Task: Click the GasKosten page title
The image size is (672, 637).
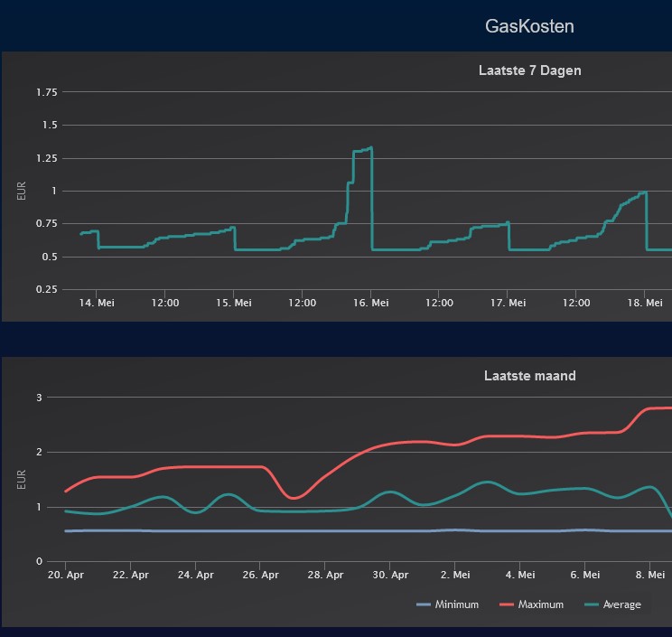Action: tap(529, 26)
